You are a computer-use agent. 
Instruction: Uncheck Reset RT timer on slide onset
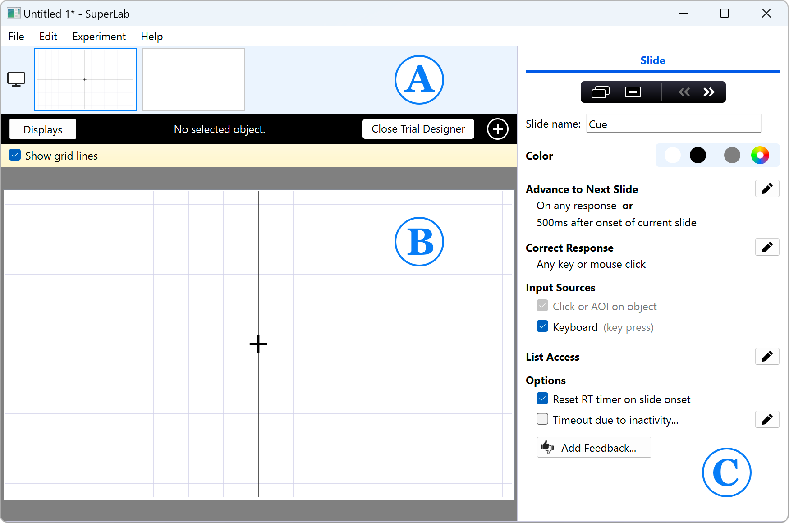coord(542,399)
